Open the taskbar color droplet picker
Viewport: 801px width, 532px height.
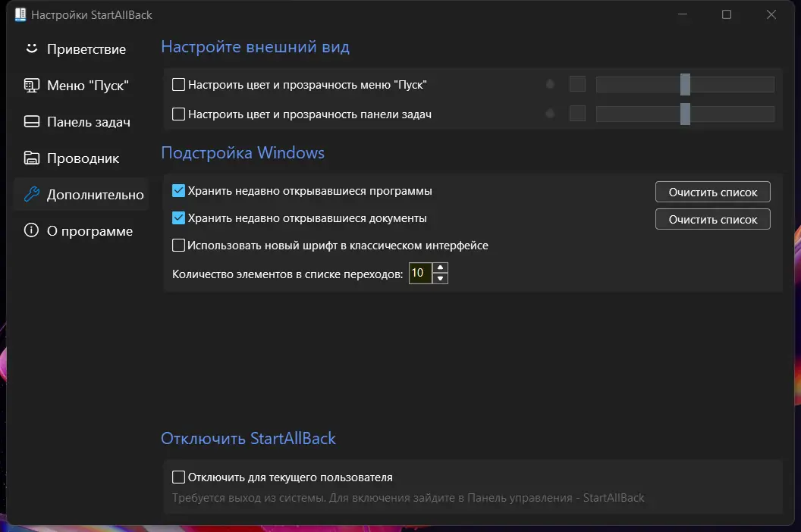pos(550,114)
